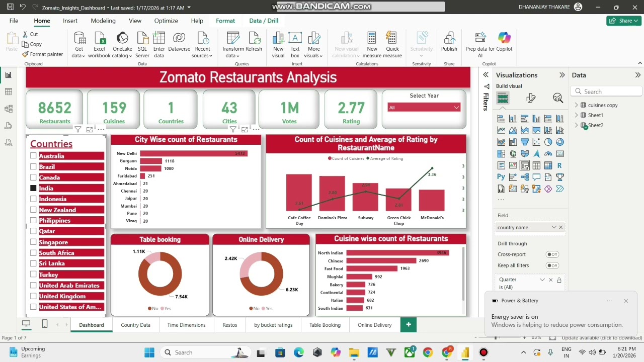This screenshot has height=362, width=644.
Task: Uncheck the India country checkbox
Action: 33,188
